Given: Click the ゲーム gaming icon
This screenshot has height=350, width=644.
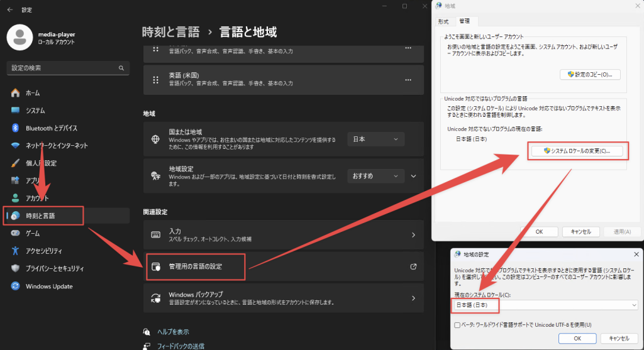Looking at the screenshot, I should coord(16,233).
